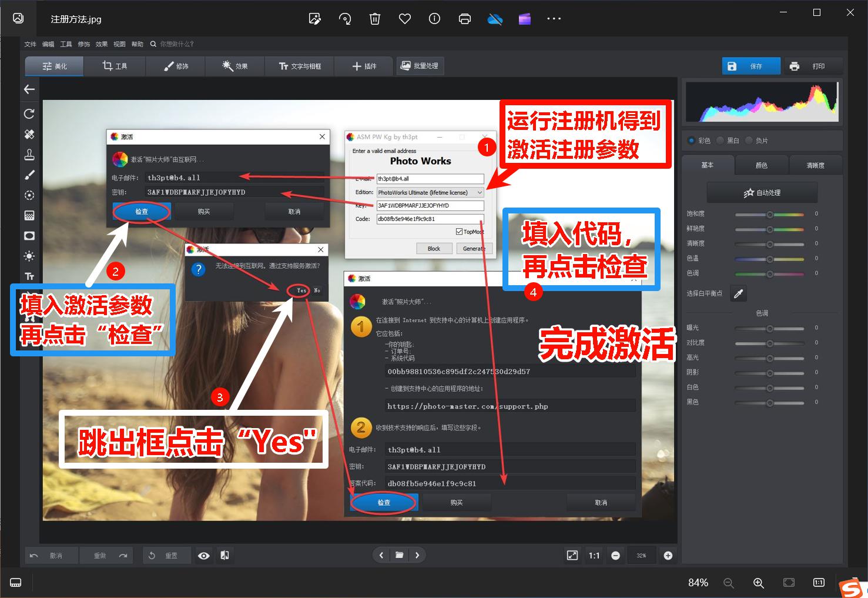Go to previous image with left chevron

point(381,555)
